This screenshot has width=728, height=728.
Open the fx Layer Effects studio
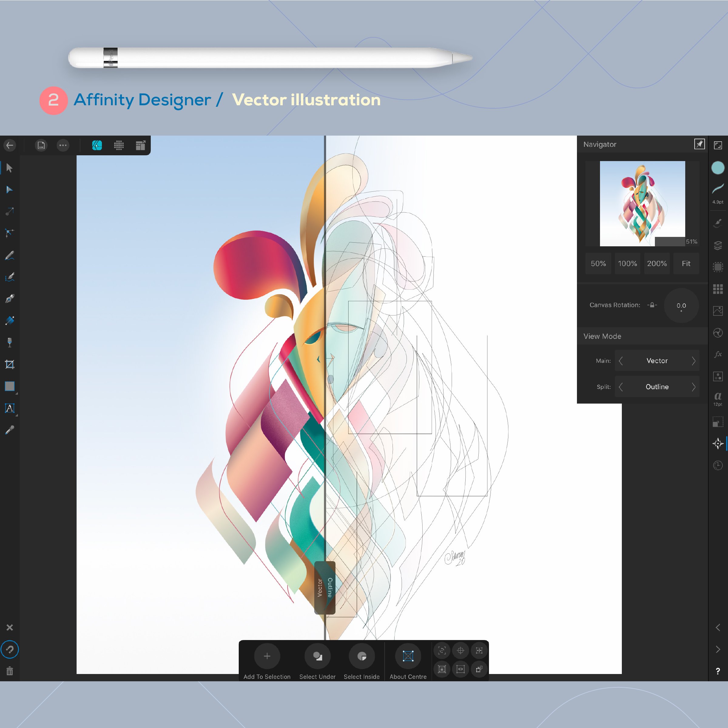pyautogui.click(x=718, y=354)
